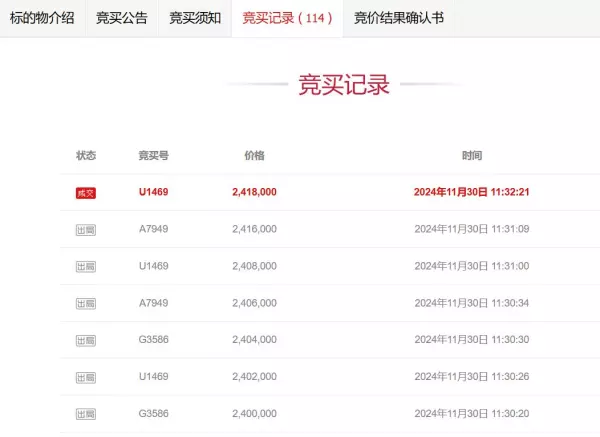Click the 出局 badge for bid 2,416,000
This screenshot has height=437, width=600.
point(86,230)
